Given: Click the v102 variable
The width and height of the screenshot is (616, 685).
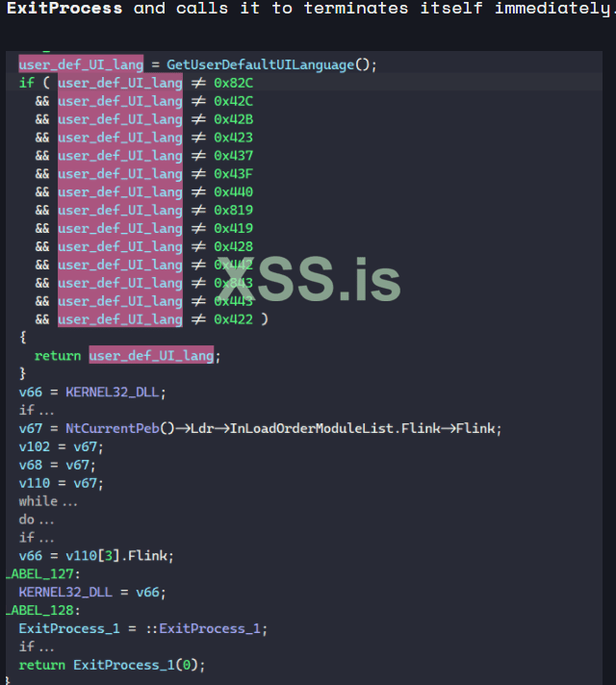Looking at the screenshot, I should pyautogui.click(x=34, y=446).
